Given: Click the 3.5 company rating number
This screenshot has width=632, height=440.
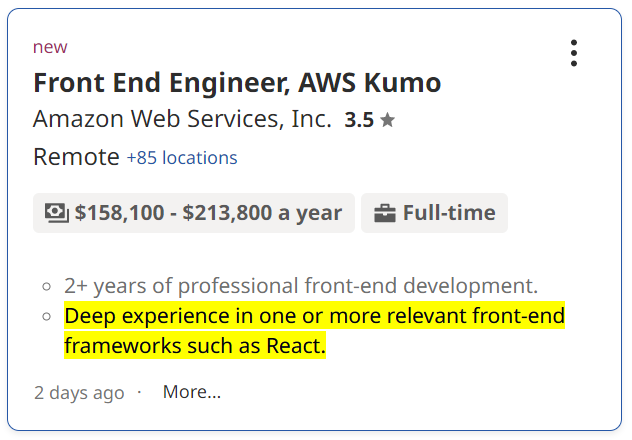Looking at the screenshot, I should click(359, 120).
